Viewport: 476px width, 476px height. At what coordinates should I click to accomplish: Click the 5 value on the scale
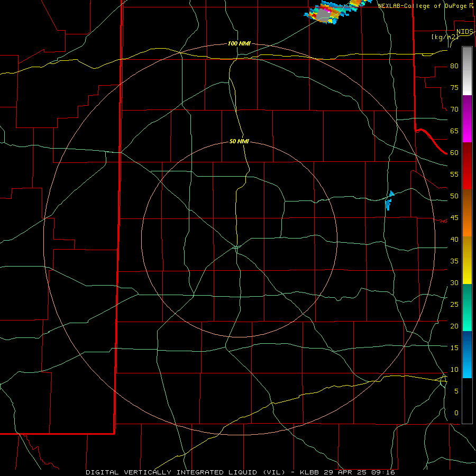point(456,391)
